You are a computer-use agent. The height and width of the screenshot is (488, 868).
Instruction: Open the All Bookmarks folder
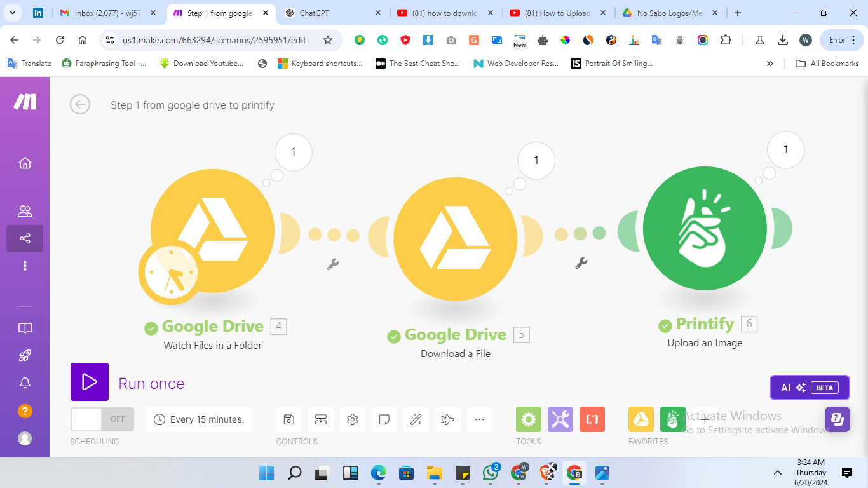827,64
